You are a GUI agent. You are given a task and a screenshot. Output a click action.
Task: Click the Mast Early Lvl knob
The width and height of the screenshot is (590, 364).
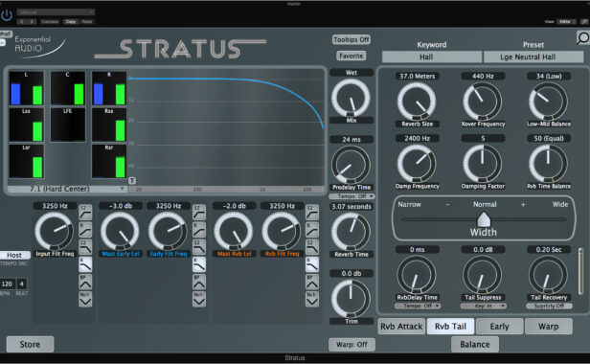coord(120,231)
